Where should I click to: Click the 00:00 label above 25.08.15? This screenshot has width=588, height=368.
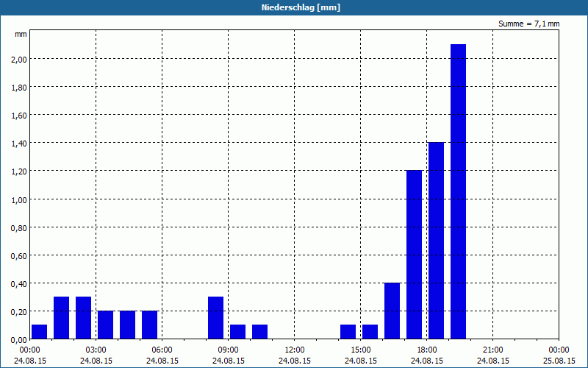[559, 350]
